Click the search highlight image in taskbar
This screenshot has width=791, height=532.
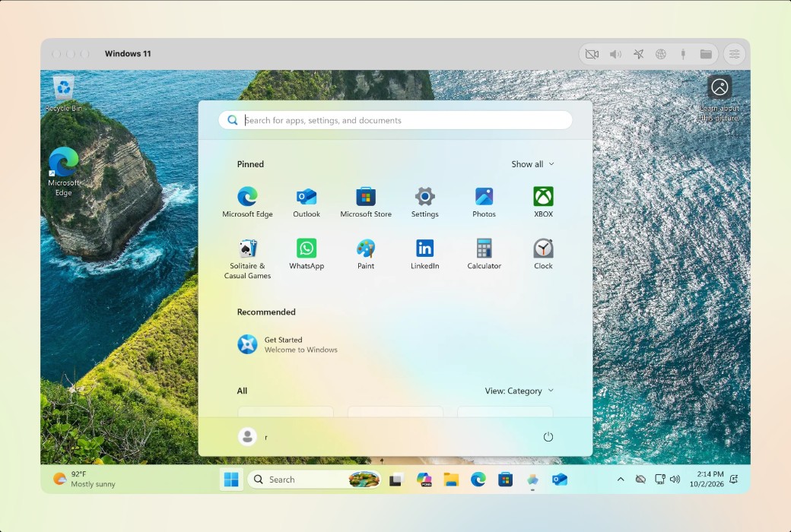(364, 479)
